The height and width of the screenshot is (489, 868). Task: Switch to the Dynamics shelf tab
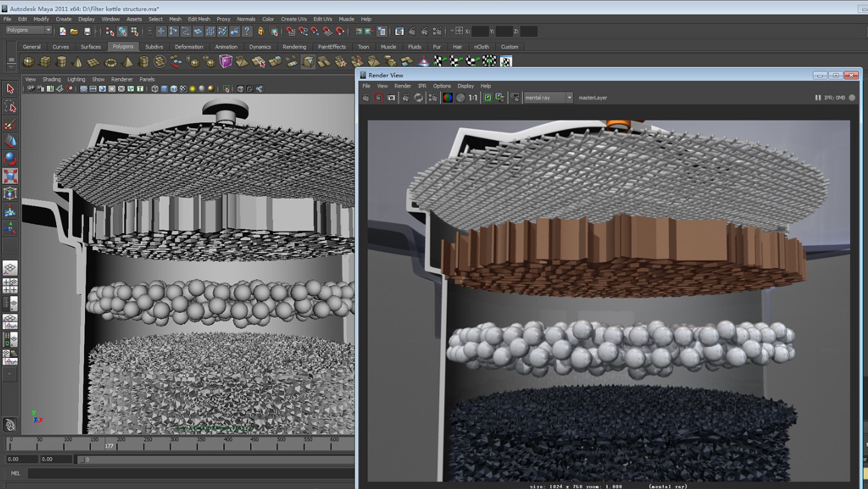(x=260, y=47)
